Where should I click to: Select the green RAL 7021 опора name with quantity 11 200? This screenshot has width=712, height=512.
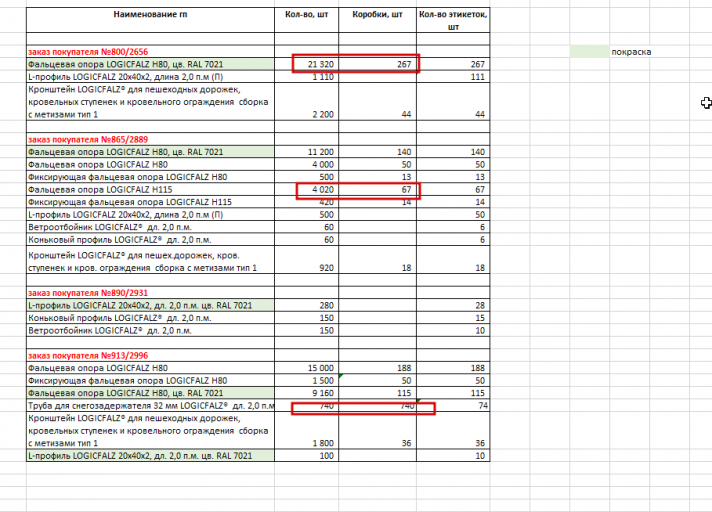(150, 152)
